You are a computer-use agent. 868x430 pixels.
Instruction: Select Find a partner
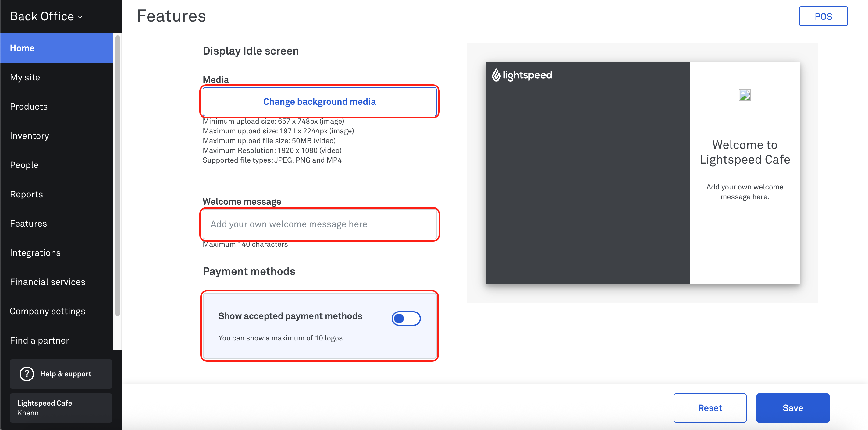[56, 340]
